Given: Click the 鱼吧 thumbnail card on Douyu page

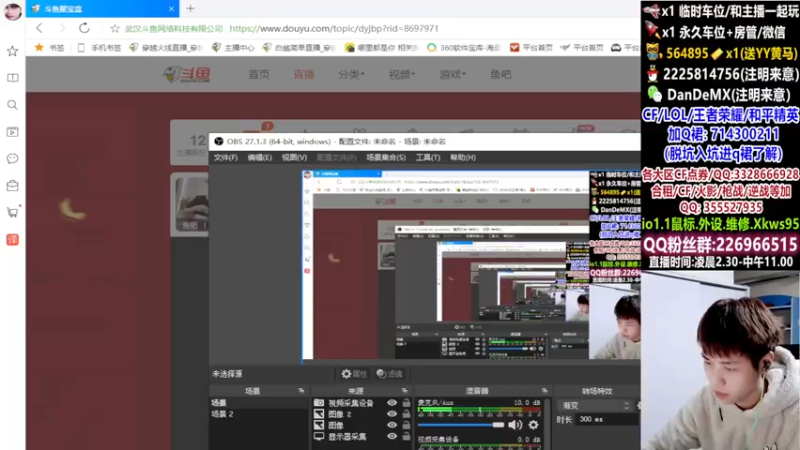Looking at the screenshot, I should click(190, 204).
